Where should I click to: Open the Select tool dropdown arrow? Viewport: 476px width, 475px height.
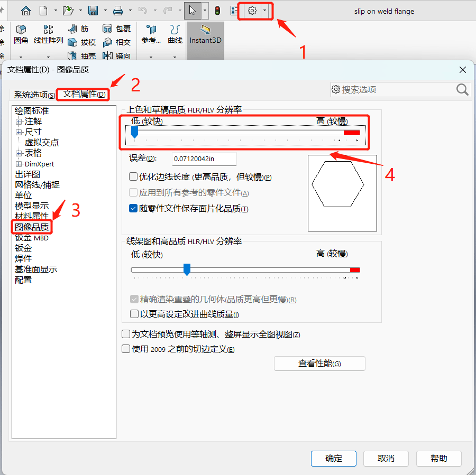[x=205, y=11]
